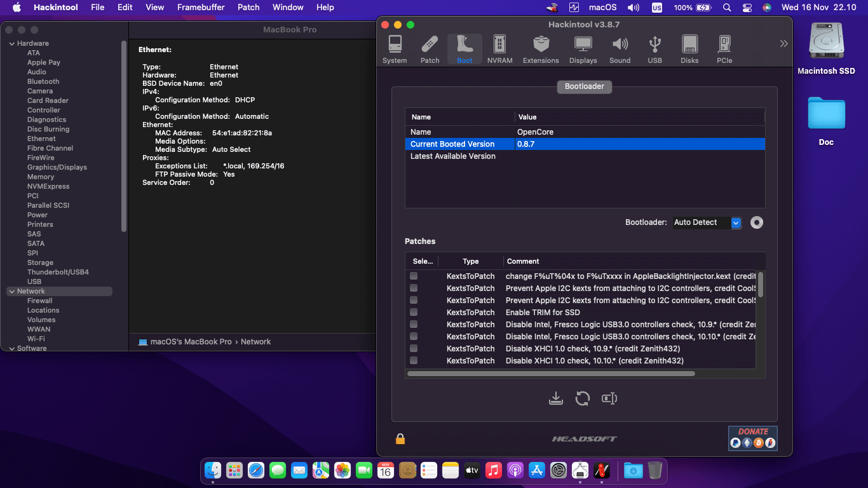Collapse the Hardware section in the sidebar
The height and width of the screenshot is (488, 868).
coord(11,43)
